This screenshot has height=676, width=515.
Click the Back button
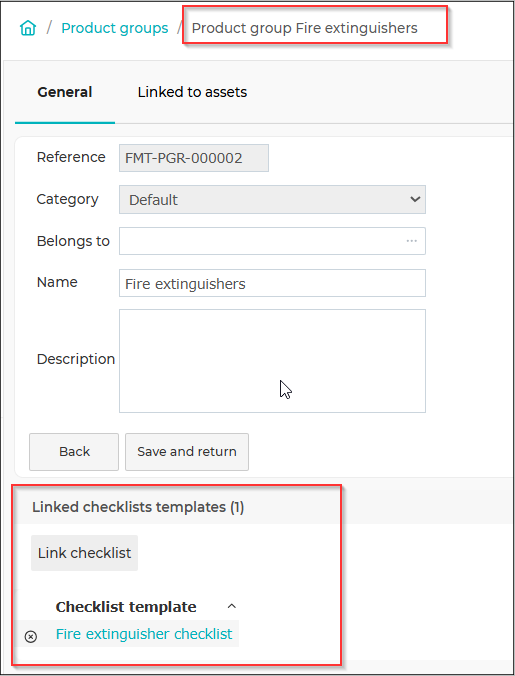[x=74, y=452]
